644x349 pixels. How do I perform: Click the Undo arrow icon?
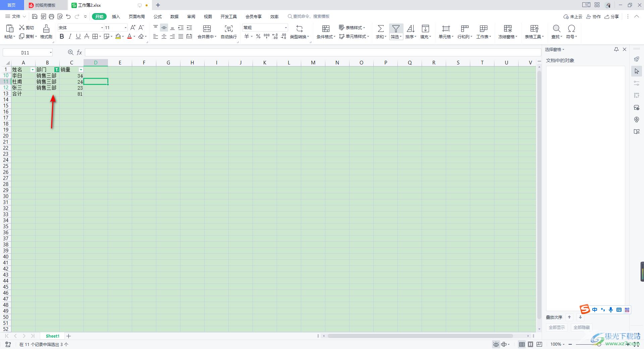tap(68, 16)
